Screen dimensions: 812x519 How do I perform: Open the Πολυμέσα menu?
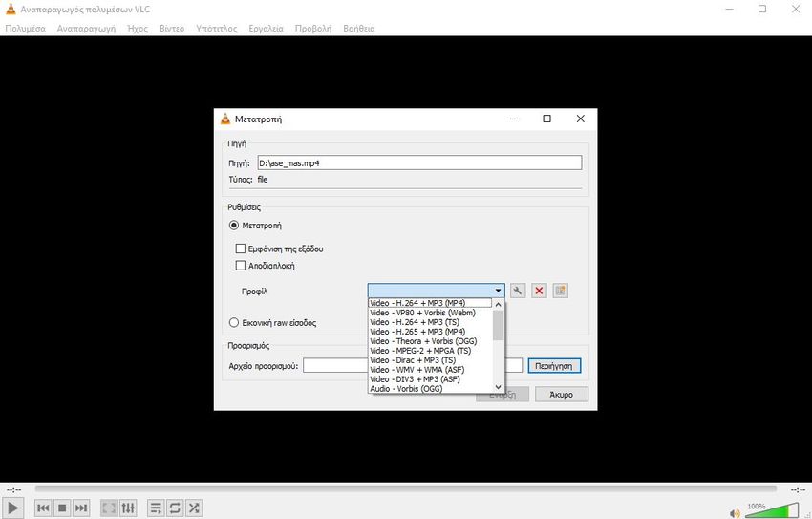coord(26,29)
